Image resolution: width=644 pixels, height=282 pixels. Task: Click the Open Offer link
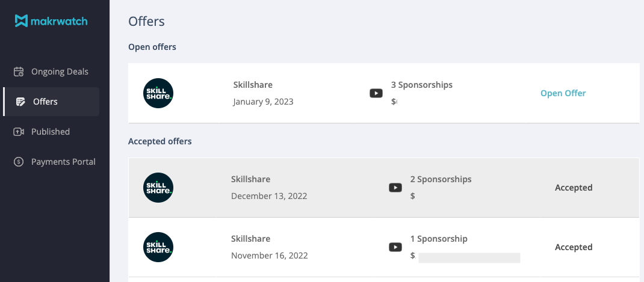(563, 93)
